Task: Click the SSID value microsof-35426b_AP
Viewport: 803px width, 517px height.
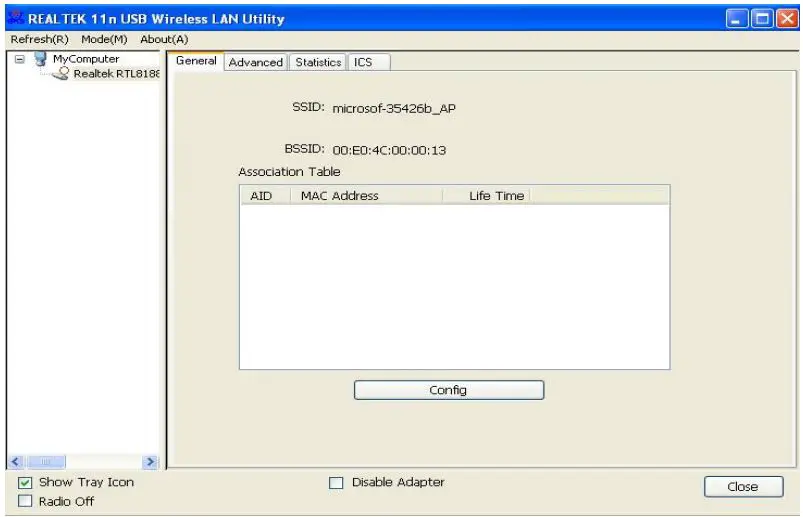Action: 394,109
